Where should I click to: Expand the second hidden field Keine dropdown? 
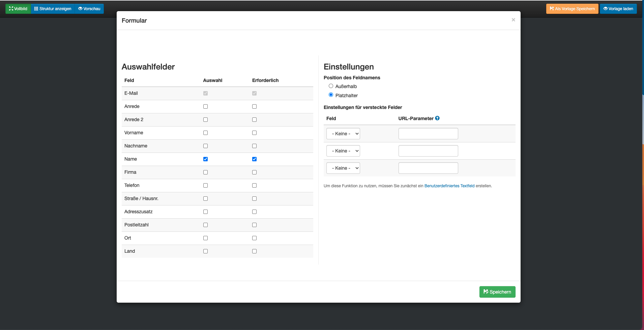click(x=343, y=151)
